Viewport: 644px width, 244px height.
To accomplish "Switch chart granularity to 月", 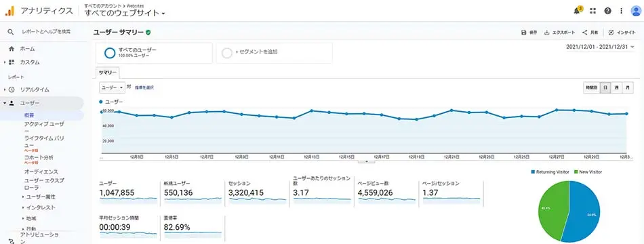I will [x=628, y=87].
